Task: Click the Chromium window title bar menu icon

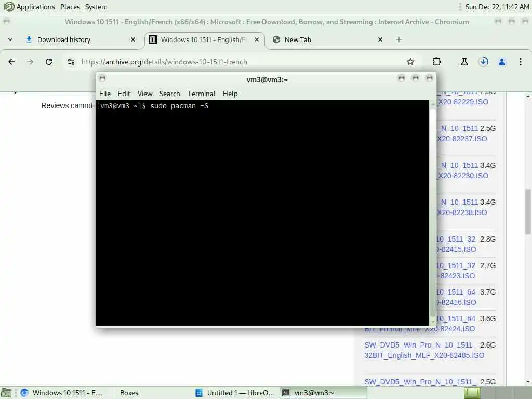Action: [6, 22]
